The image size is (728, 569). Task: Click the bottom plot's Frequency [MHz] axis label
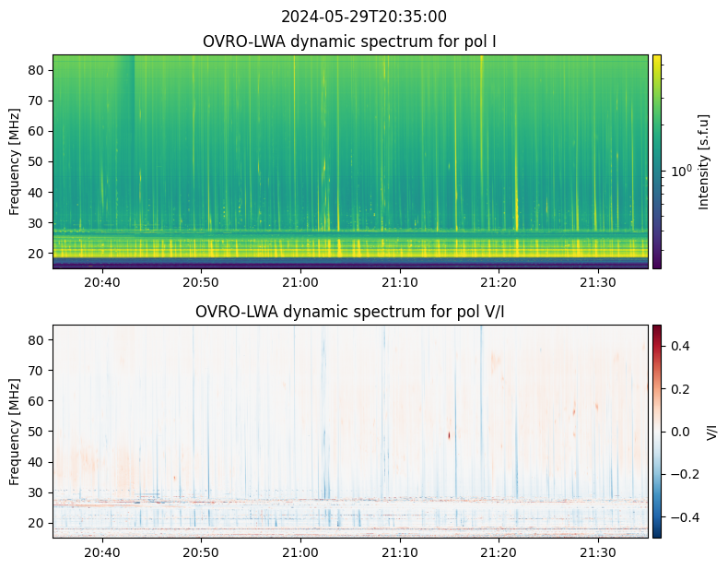[x=15, y=432]
